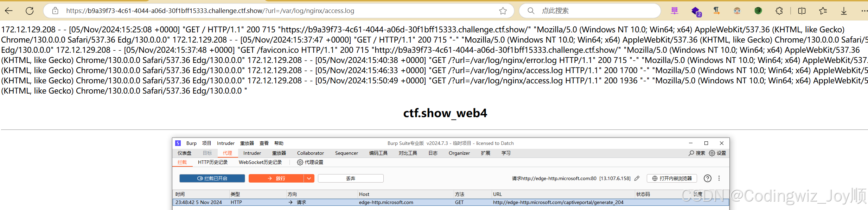Switch to the 编码工具 tab
Image resolution: width=868 pixels, height=210 pixels.
point(378,153)
